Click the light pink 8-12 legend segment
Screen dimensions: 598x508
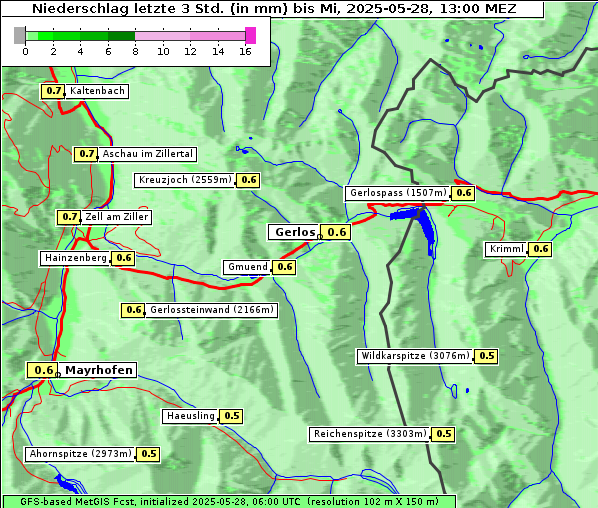tap(162, 36)
